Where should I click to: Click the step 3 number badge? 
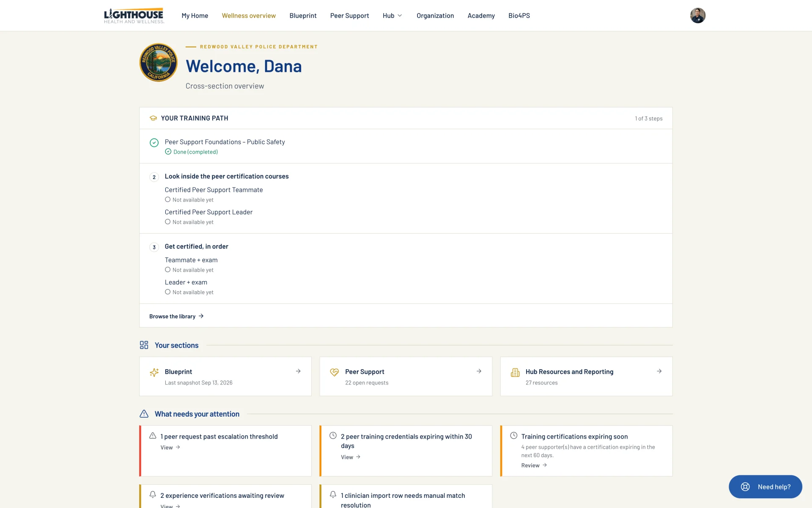pyautogui.click(x=154, y=247)
